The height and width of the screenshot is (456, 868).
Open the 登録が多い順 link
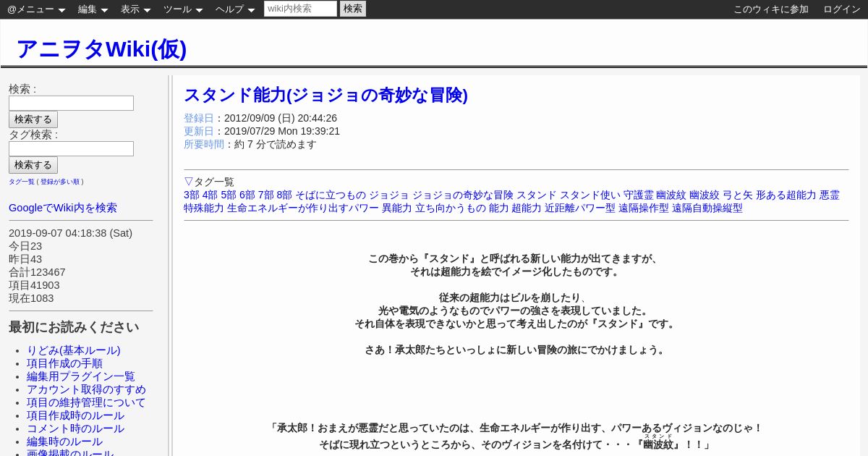click(60, 182)
